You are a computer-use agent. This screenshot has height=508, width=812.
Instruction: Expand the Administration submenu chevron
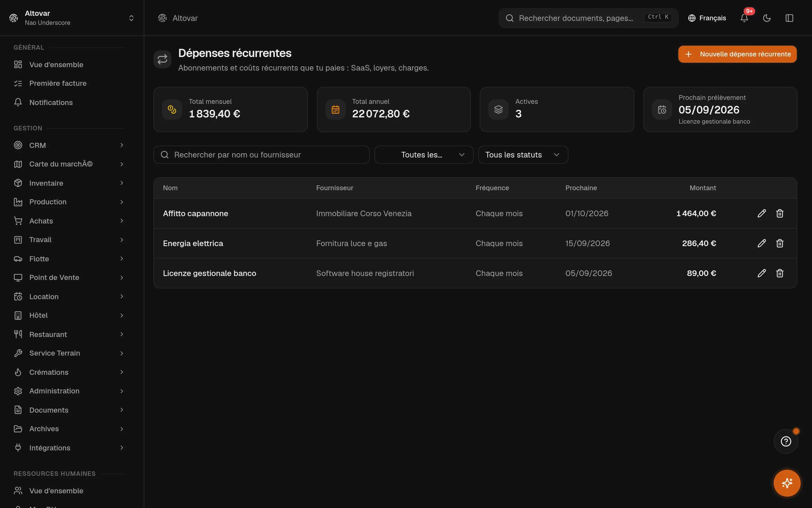122,391
